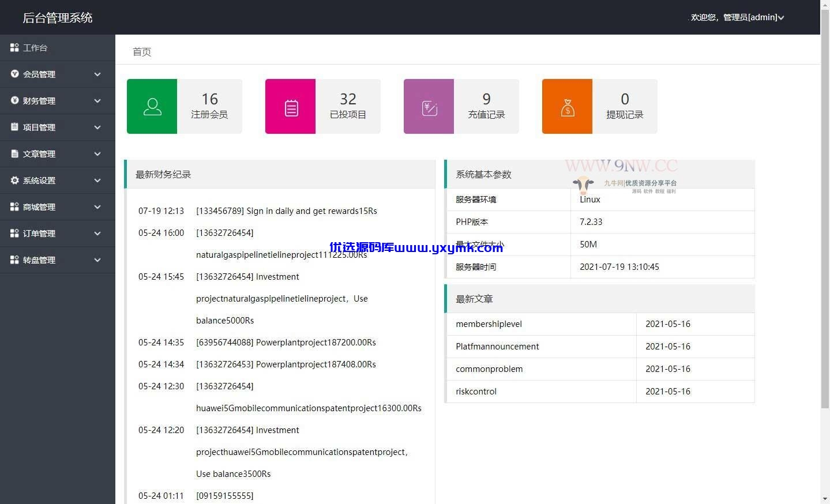830x504 pixels.
Task: Click the purple 充值记录 icon tile
Action: [x=429, y=106]
